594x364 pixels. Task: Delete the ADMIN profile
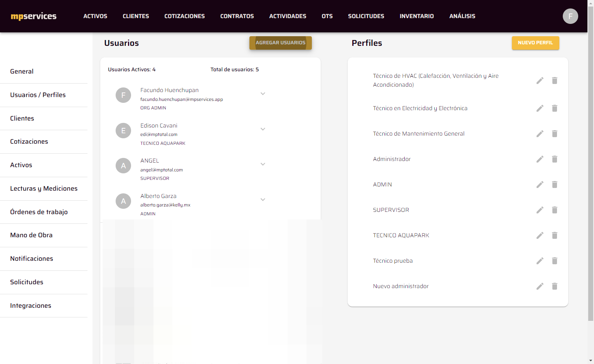(x=555, y=185)
